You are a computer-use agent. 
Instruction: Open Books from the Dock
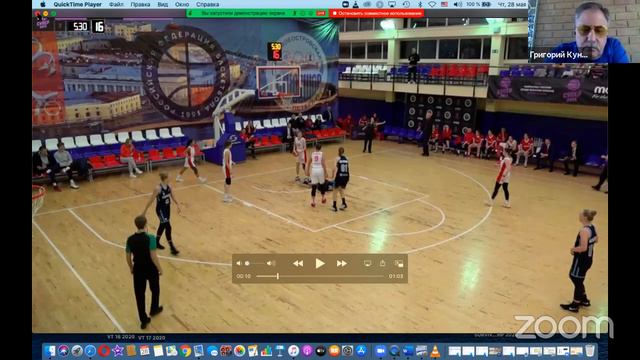(334, 351)
